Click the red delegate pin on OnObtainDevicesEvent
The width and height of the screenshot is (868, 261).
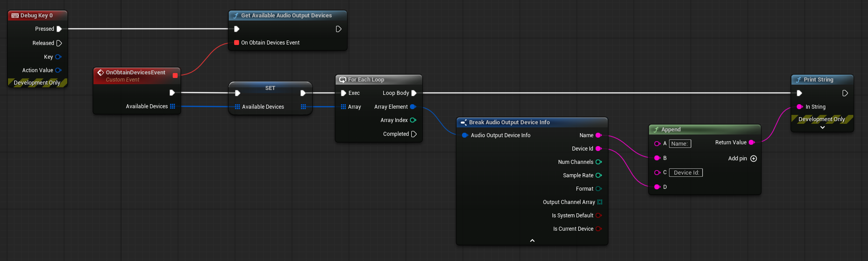tap(175, 76)
